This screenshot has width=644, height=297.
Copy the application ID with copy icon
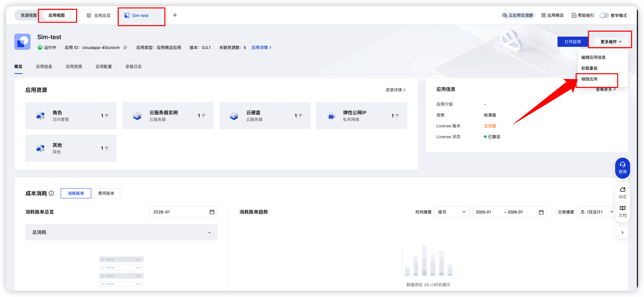pyautogui.click(x=125, y=47)
